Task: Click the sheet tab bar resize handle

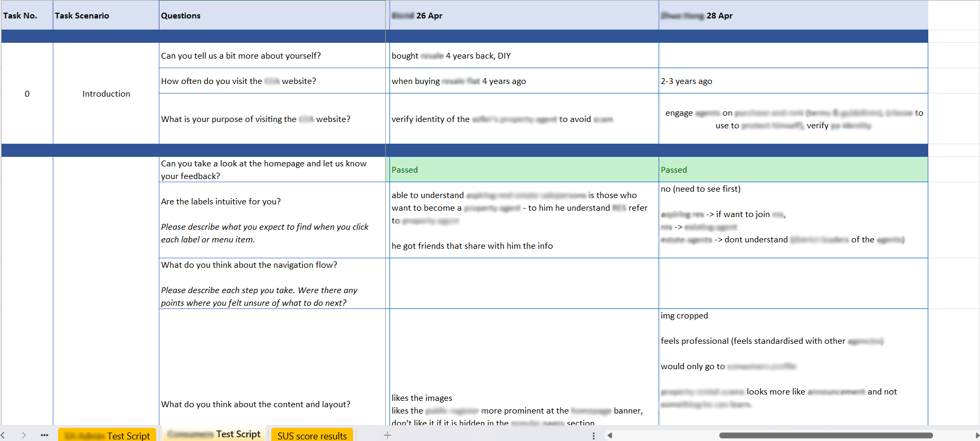Action: pos(594,436)
